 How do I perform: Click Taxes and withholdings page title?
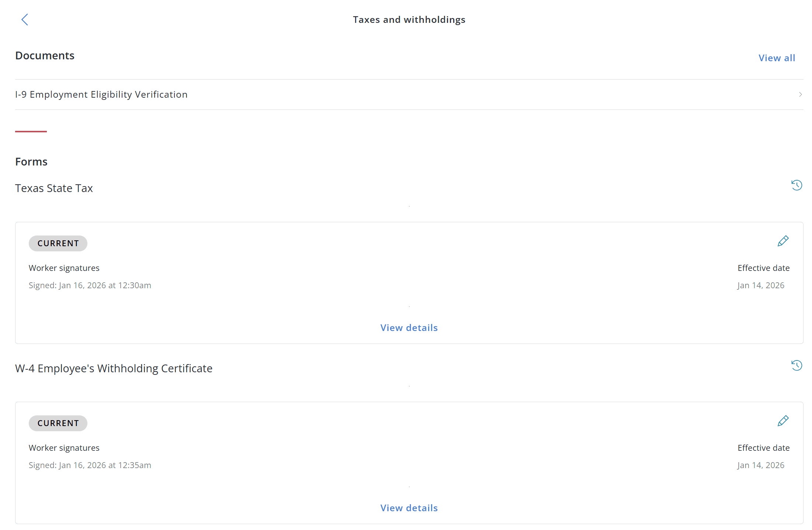(409, 20)
